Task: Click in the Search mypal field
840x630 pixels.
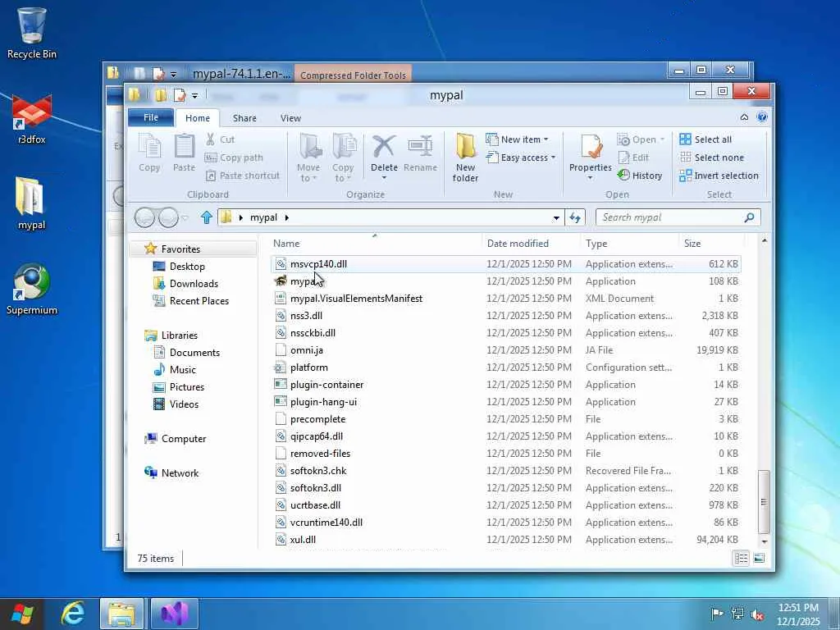Action: (x=669, y=217)
